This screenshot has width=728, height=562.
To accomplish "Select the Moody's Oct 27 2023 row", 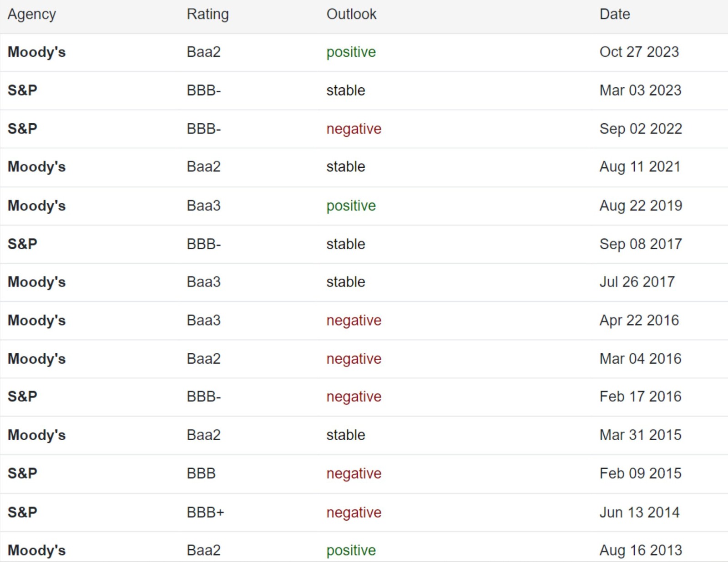I will pos(364,52).
